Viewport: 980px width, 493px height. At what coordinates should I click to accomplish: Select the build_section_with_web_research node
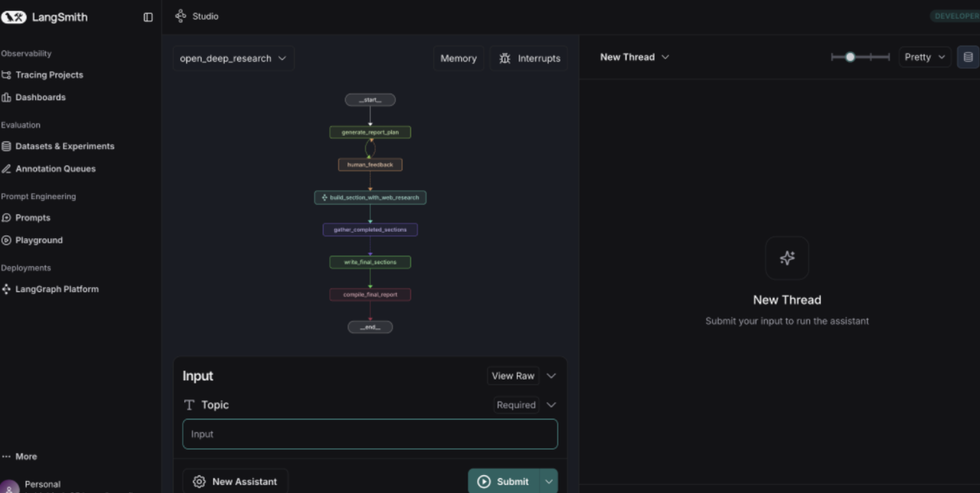pos(370,197)
